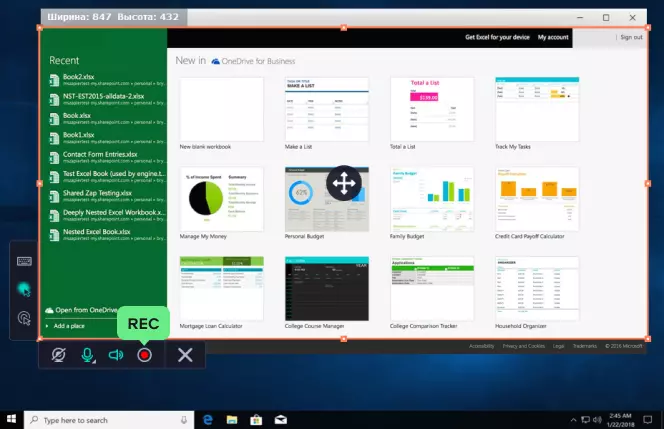Open Mail app from the taskbar

coord(280,420)
